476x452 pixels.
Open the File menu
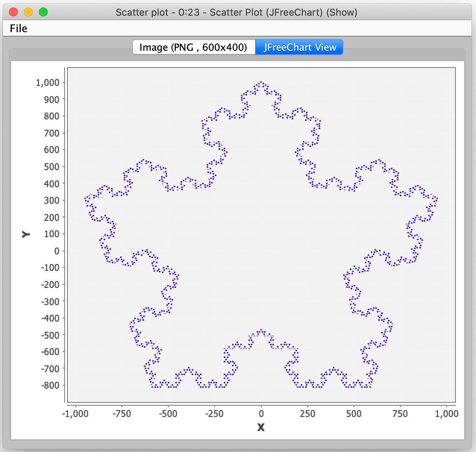point(18,28)
